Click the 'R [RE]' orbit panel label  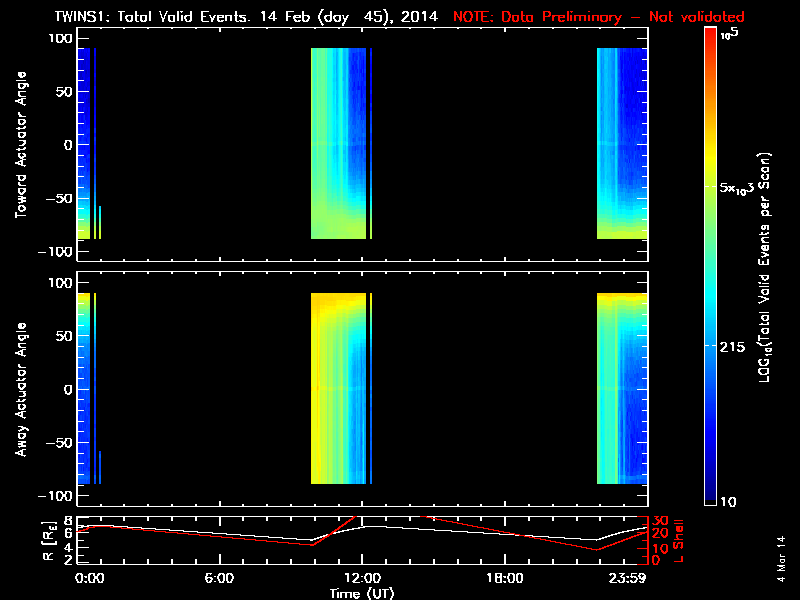[49, 540]
